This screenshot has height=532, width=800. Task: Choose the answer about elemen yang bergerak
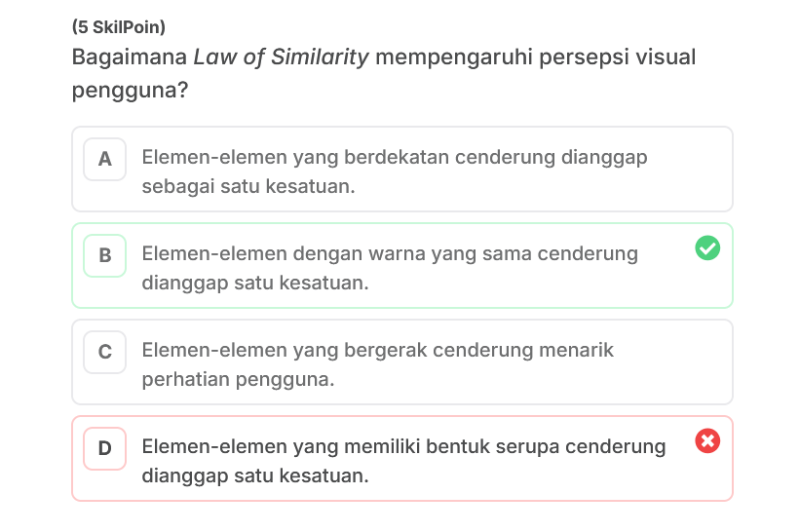point(402,361)
